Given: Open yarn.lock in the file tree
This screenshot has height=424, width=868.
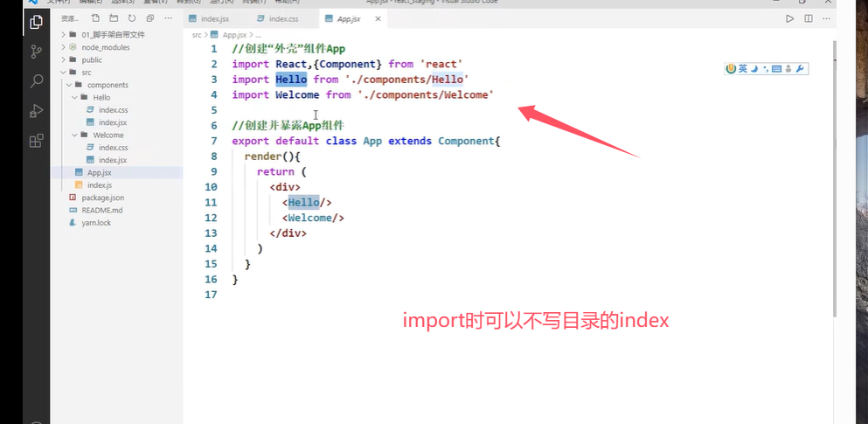Looking at the screenshot, I should 96,223.
